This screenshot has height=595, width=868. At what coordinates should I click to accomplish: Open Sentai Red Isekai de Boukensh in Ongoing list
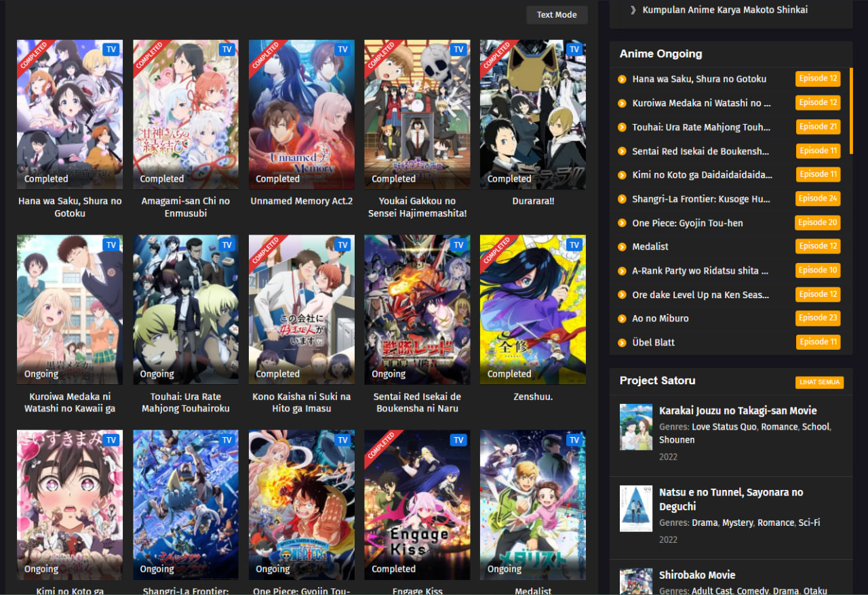[701, 151]
